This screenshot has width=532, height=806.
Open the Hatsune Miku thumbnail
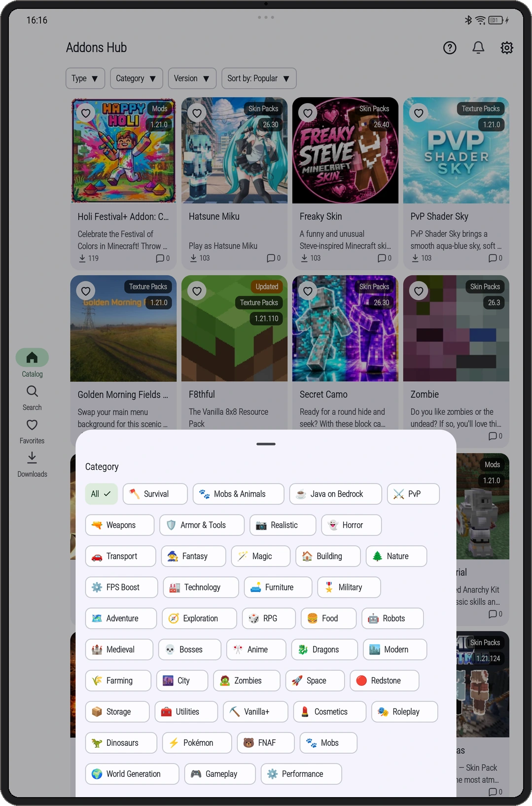tap(234, 150)
